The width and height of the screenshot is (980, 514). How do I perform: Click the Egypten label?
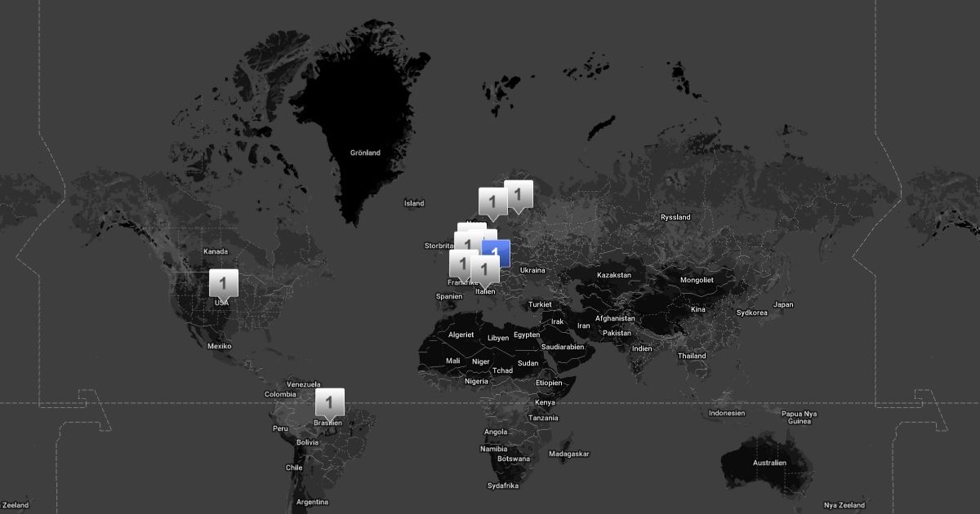pos(527,335)
